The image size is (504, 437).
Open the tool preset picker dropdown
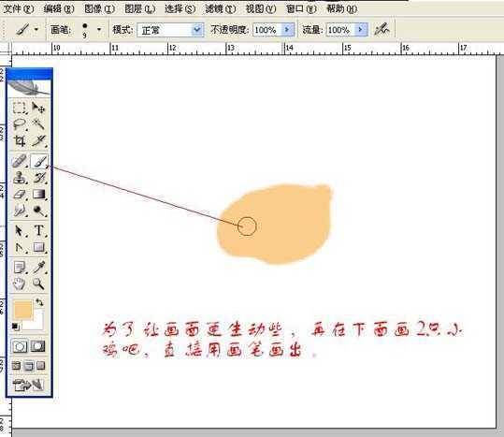[36, 30]
